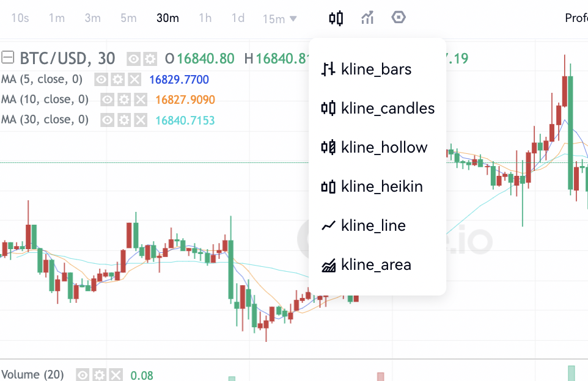Screen dimensions: 588x381
Task: Toggle visibility of MA (5, close, 0)
Action: 101,79
